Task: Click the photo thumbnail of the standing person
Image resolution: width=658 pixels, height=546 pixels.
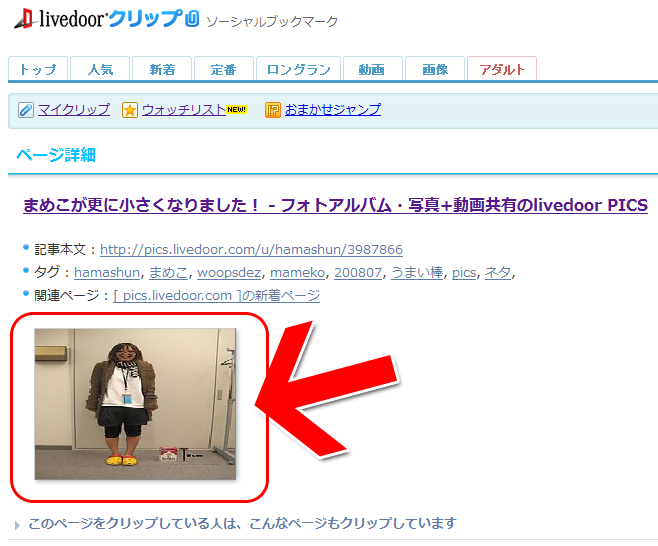Action: pyautogui.click(x=135, y=404)
